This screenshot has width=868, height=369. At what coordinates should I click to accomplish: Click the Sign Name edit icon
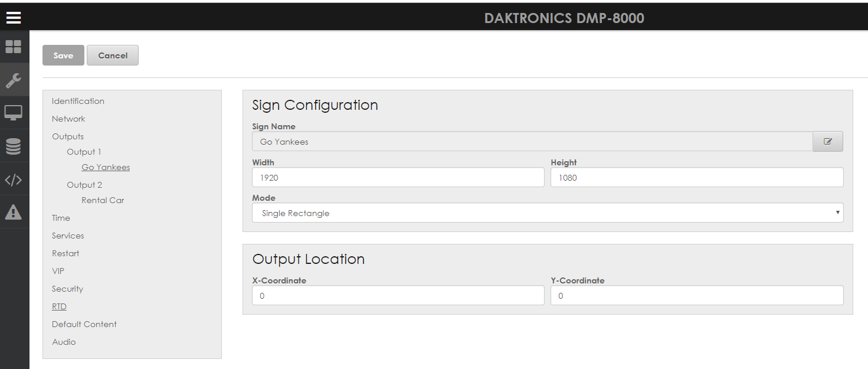click(x=827, y=141)
